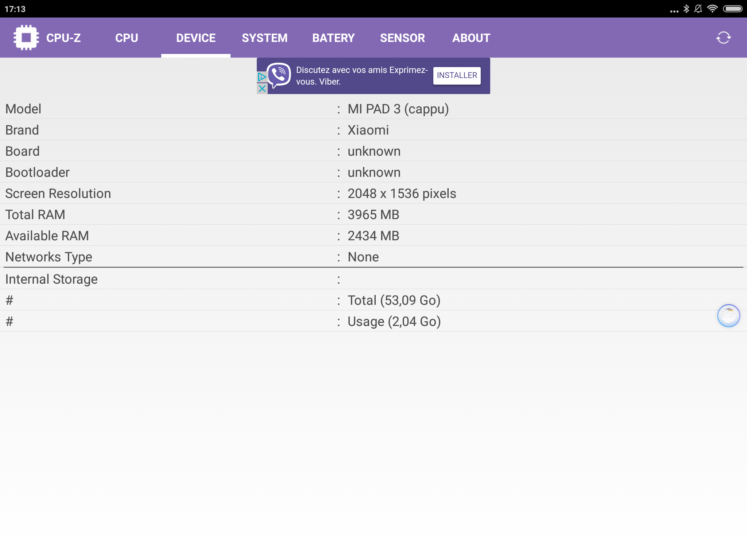Click the CPU-Z chip logo icon
This screenshot has width=747, height=560.
tap(26, 38)
